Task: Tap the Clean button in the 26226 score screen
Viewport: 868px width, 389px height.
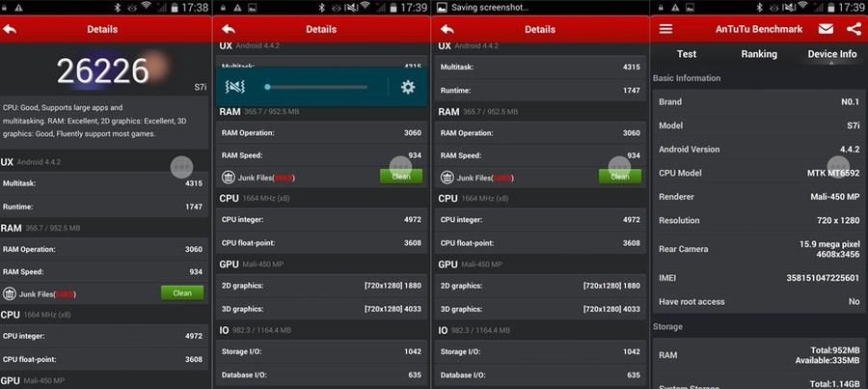Action: pos(182,292)
